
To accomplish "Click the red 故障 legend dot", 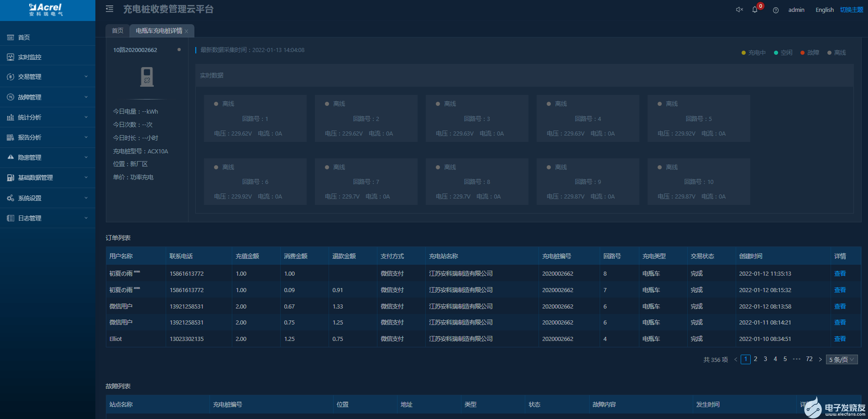I will pos(802,53).
